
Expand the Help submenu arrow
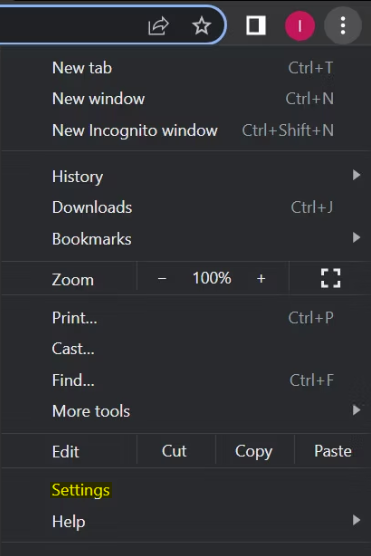click(x=356, y=520)
